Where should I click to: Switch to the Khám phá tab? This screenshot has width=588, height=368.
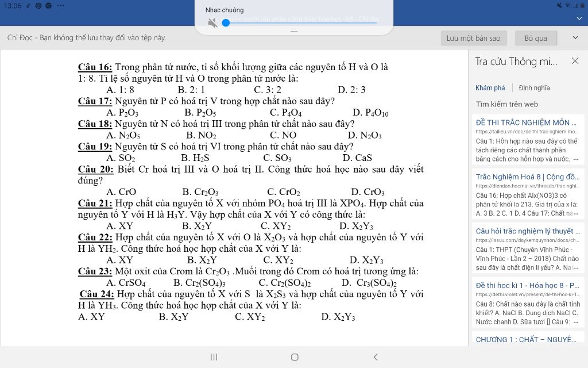(x=490, y=88)
